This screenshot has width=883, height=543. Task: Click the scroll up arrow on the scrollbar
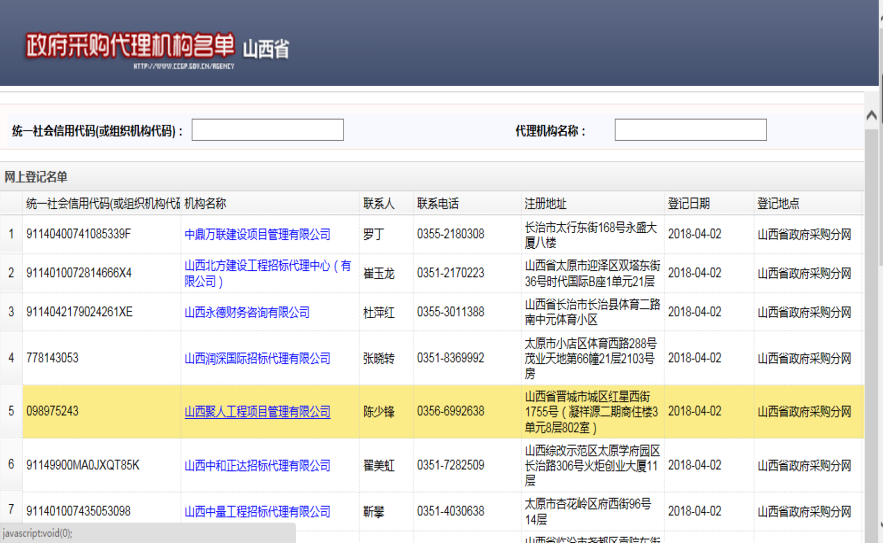(871, 115)
